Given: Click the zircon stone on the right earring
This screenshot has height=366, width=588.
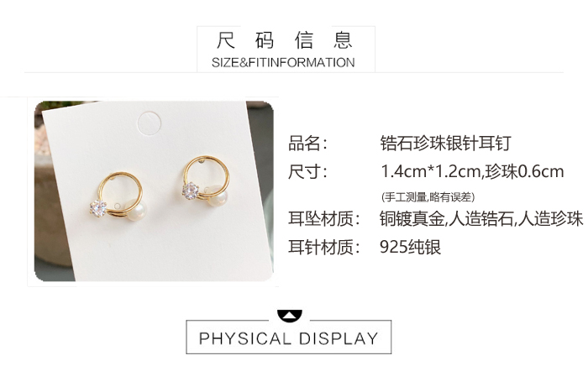Looking at the screenshot, I should (x=191, y=191).
